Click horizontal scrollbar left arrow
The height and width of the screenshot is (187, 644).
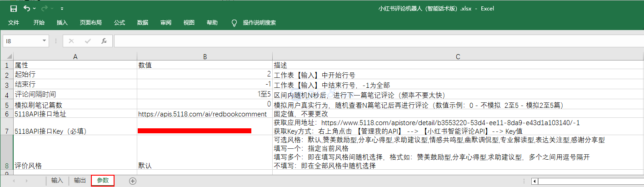[534, 181]
